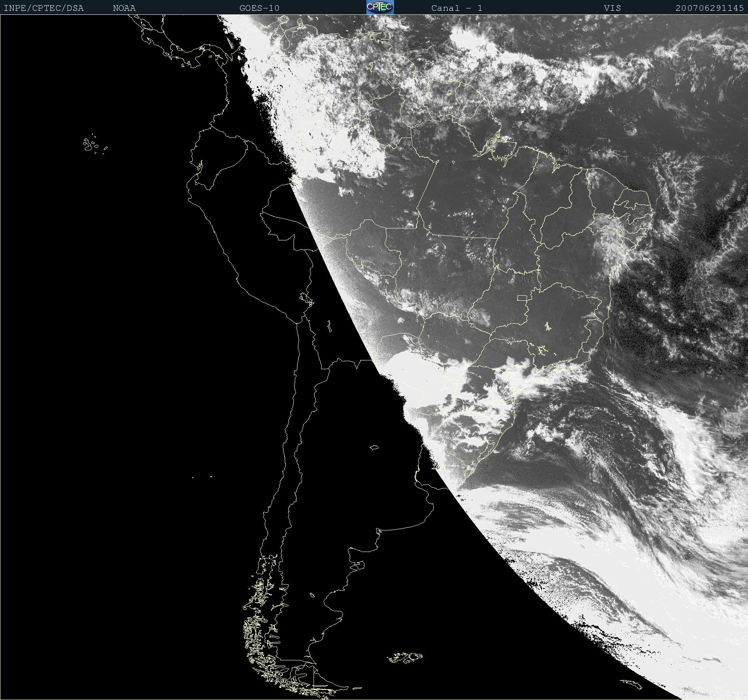Image resolution: width=748 pixels, height=700 pixels.
Task: Click the GOES-10 satellite label
Action: [260, 8]
